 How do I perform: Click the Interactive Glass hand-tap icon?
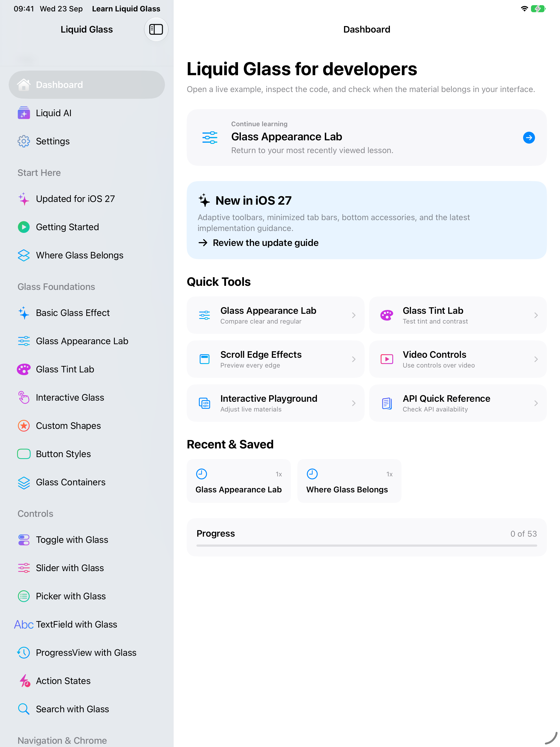coord(24,397)
